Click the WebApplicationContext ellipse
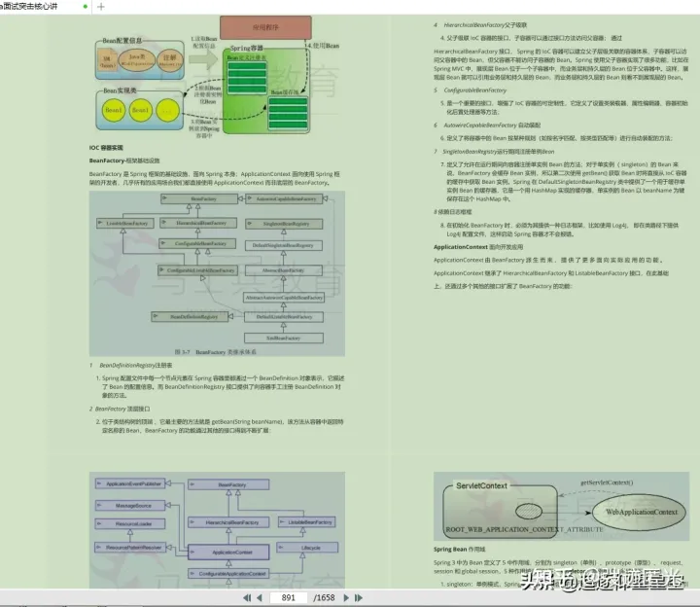700x607 pixels. point(641,513)
